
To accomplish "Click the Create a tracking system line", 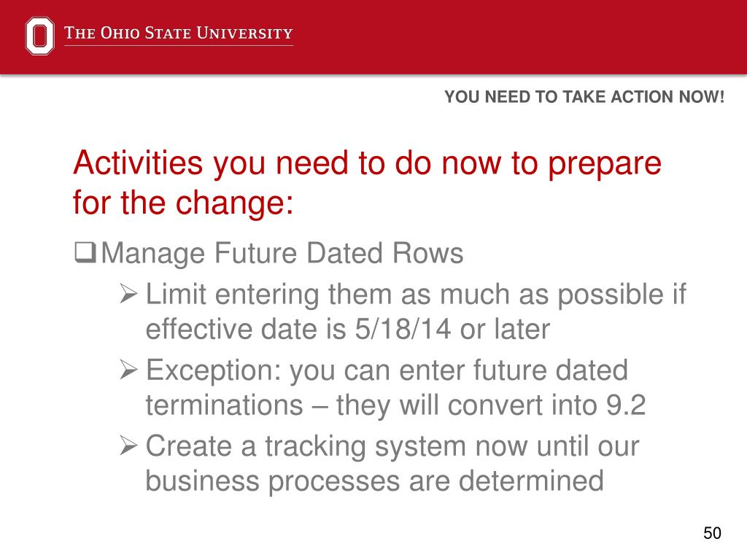I will click(x=392, y=447).
